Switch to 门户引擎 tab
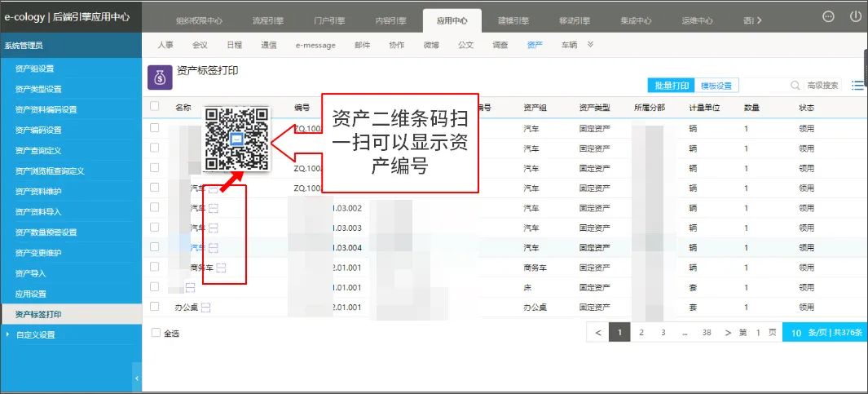Image resolution: width=868 pixels, height=394 pixels. coord(329,21)
